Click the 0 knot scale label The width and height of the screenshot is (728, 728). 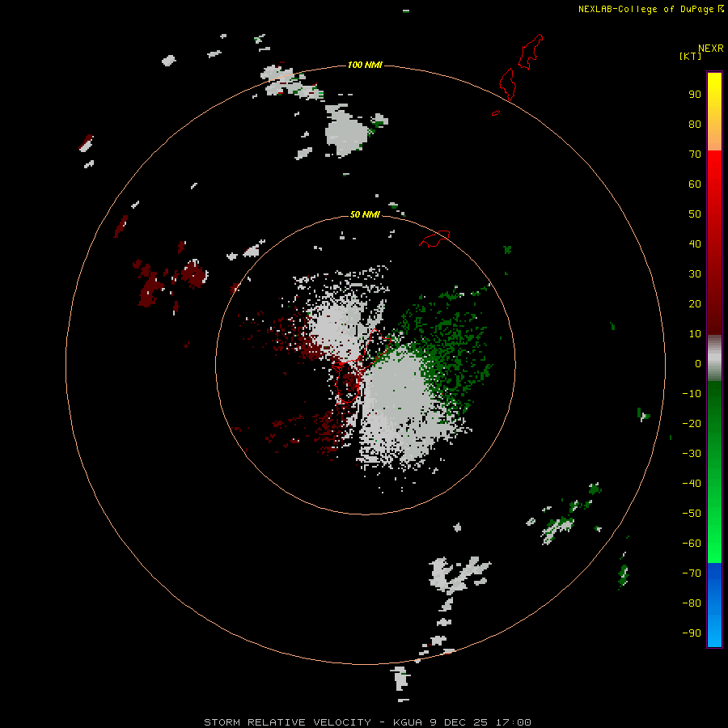click(x=698, y=364)
